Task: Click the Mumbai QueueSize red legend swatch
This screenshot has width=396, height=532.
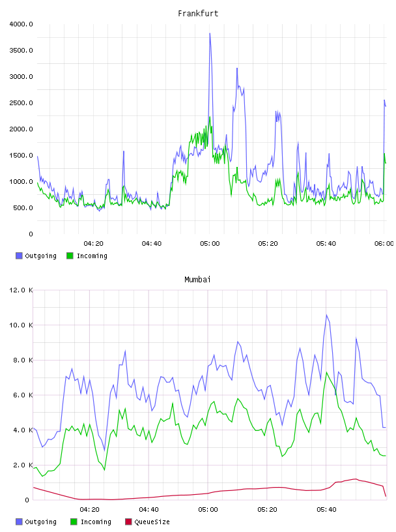Action: [x=128, y=522]
